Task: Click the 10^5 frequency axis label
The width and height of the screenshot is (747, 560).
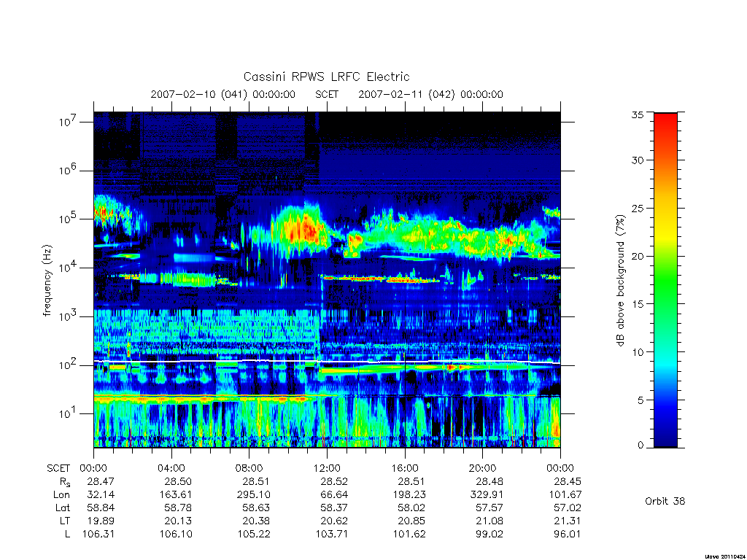Action: (68, 219)
